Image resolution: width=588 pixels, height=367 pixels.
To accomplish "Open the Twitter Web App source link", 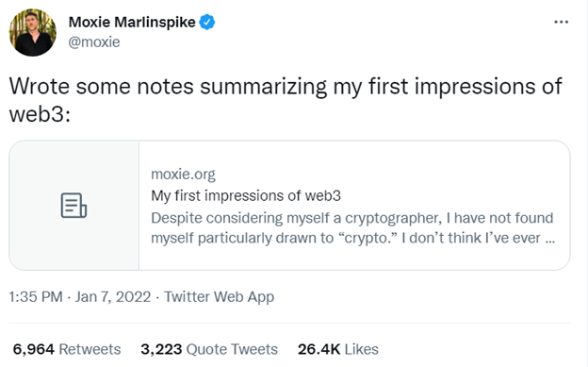I will click(x=220, y=297).
